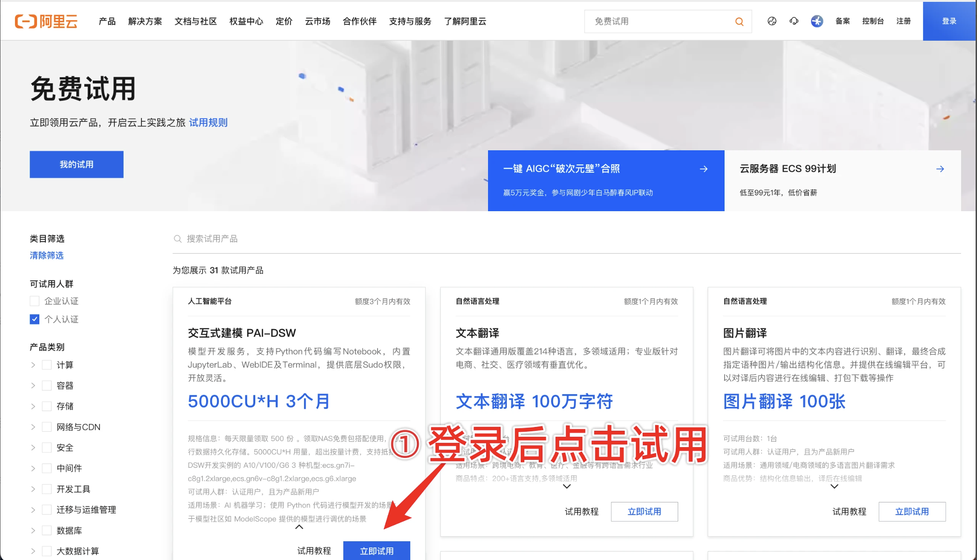Click the orange search magnifier icon
This screenshot has width=977, height=560.
pos(739,22)
